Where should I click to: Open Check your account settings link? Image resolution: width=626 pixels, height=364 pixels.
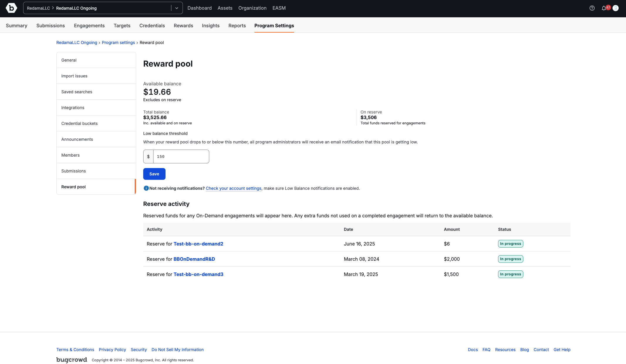pyautogui.click(x=234, y=188)
